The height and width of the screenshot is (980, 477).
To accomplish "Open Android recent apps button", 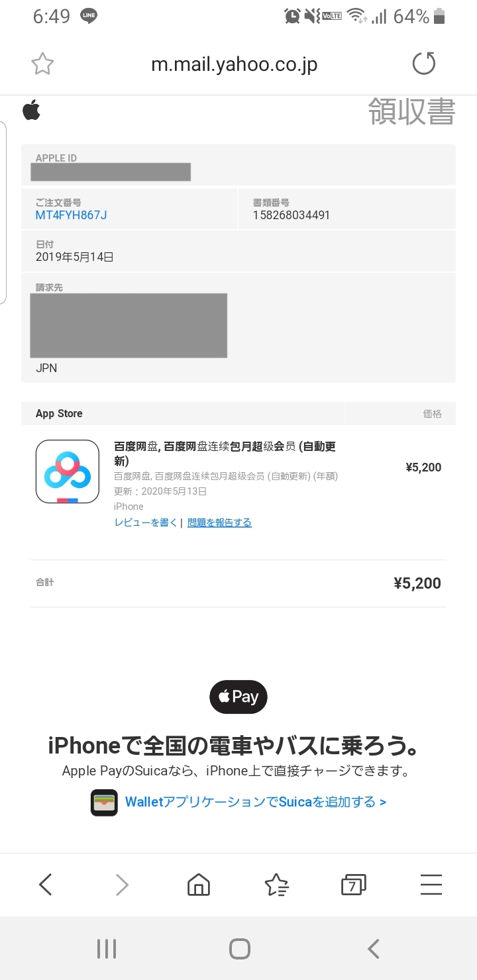I will [106, 949].
